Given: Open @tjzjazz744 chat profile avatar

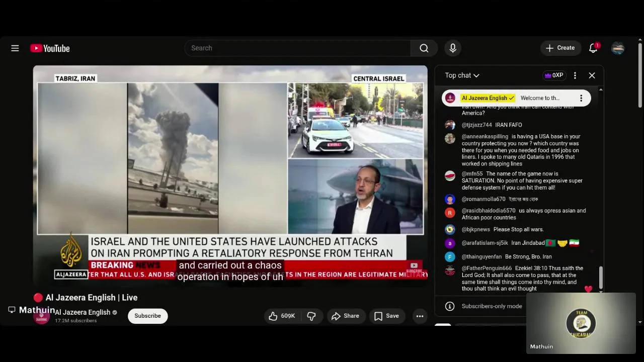Looking at the screenshot, I should click(x=450, y=125).
